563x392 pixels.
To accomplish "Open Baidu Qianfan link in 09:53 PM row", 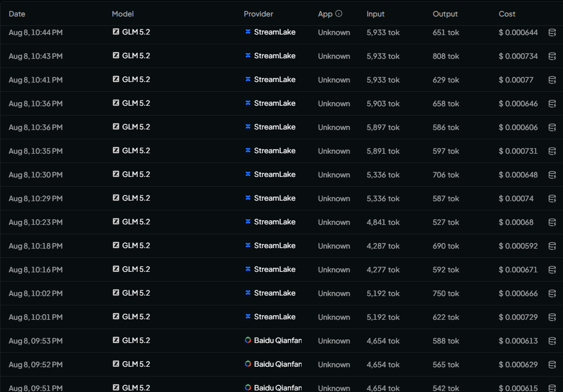I will coord(277,340).
